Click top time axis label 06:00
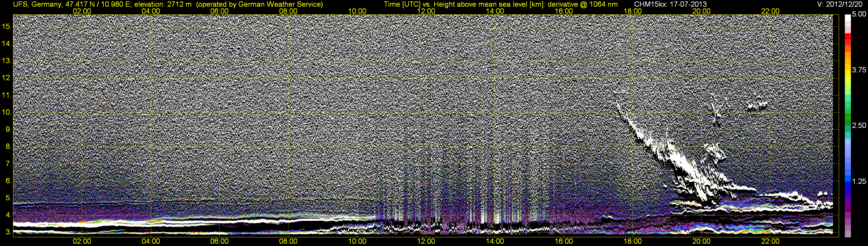Image resolution: width=868 pixels, height=246 pixels. [219, 11]
